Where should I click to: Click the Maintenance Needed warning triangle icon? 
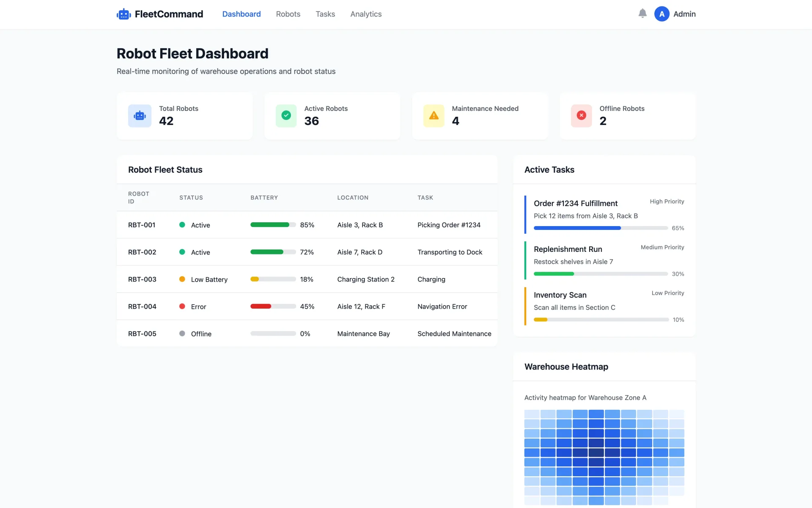tap(434, 116)
